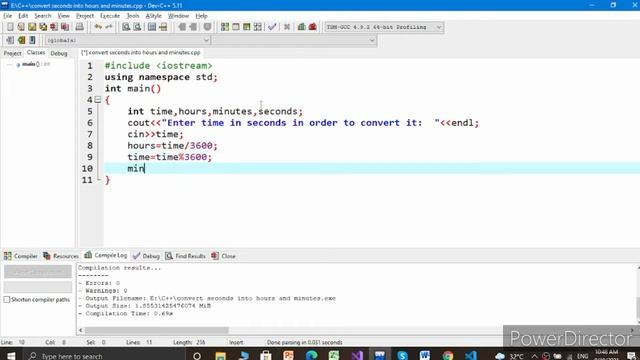Click the Close file toolbar icon
The width and height of the screenshot is (640, 360).
pos(54,27)
